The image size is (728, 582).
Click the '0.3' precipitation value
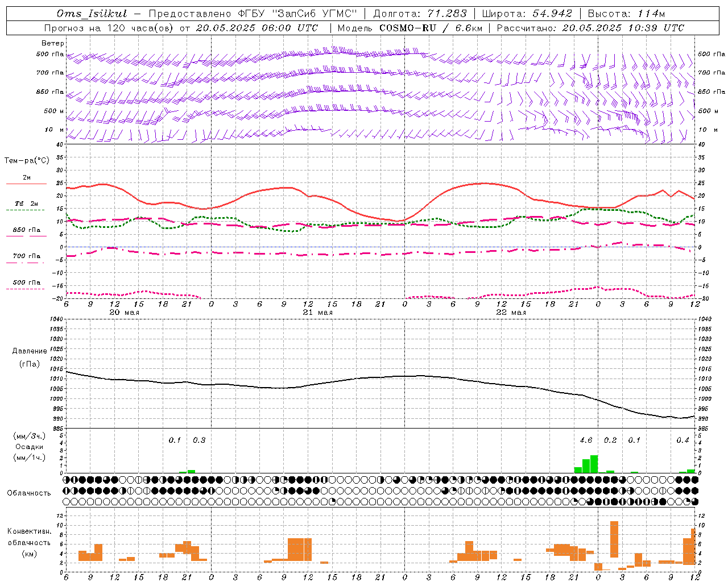click(199, 440)
